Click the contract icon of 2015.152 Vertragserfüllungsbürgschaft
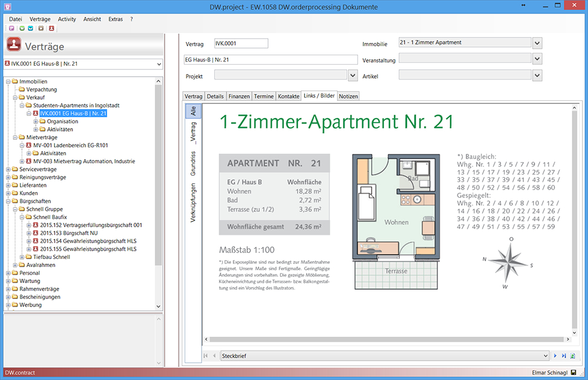 [36, 225]
